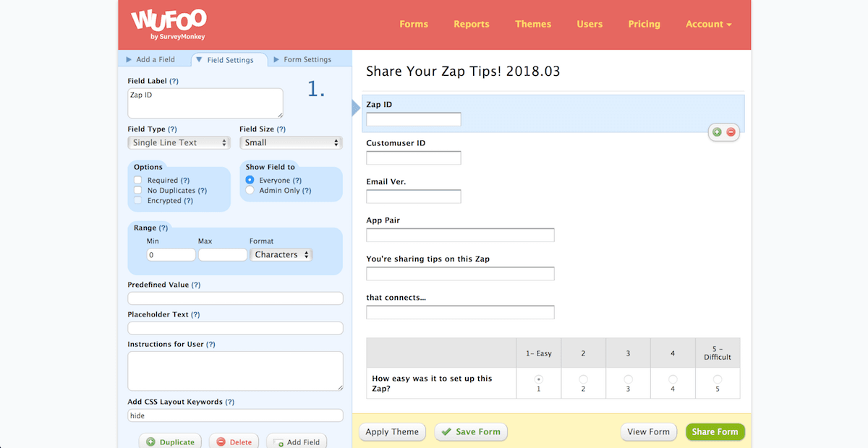
Task: Select Admin Only radio button
Action: 250,190
